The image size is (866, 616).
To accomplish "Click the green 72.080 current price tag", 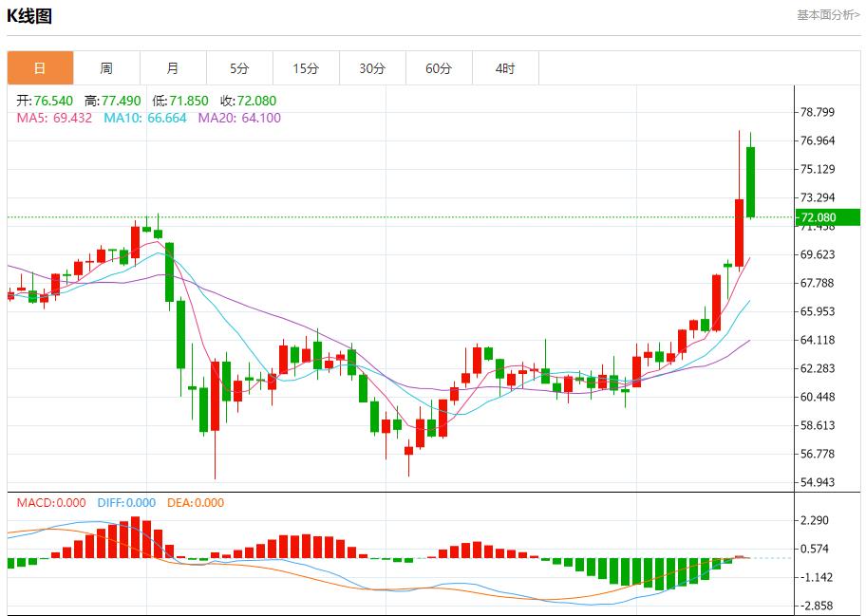I will tap(827, 217).
